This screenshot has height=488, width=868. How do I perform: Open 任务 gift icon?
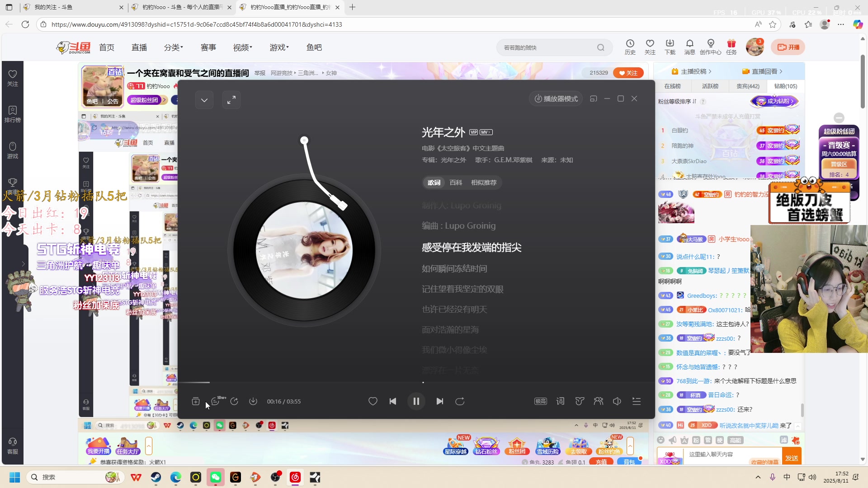click(x=731, y=47)
